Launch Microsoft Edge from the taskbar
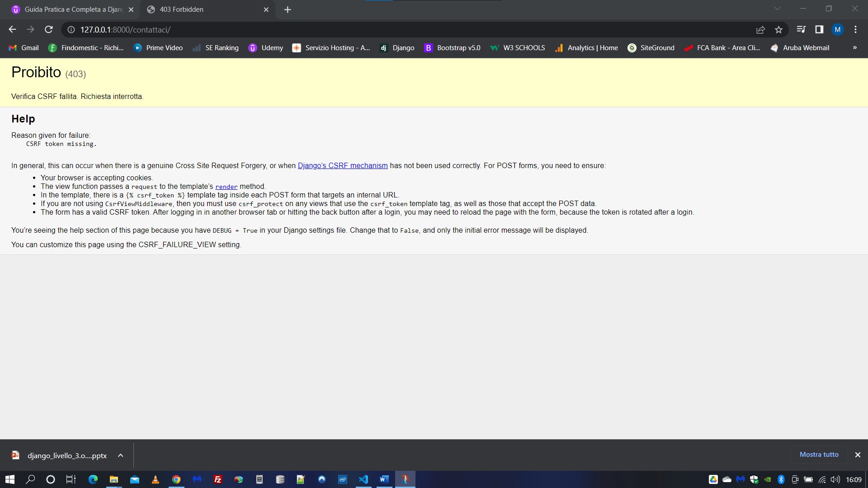Viewport: 868px width, 488px height. (x=93, y=479)
